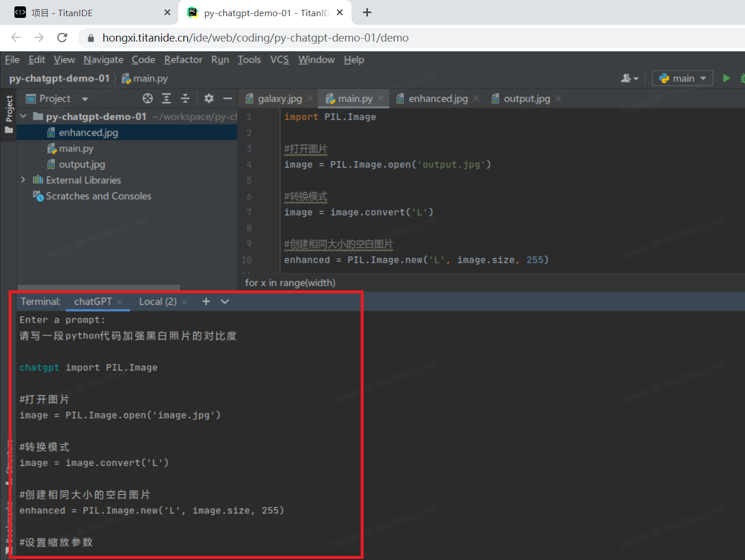The image size is (745, 560).
Task: Click the browser address bar URL
Action: click(x=255, y=38)
